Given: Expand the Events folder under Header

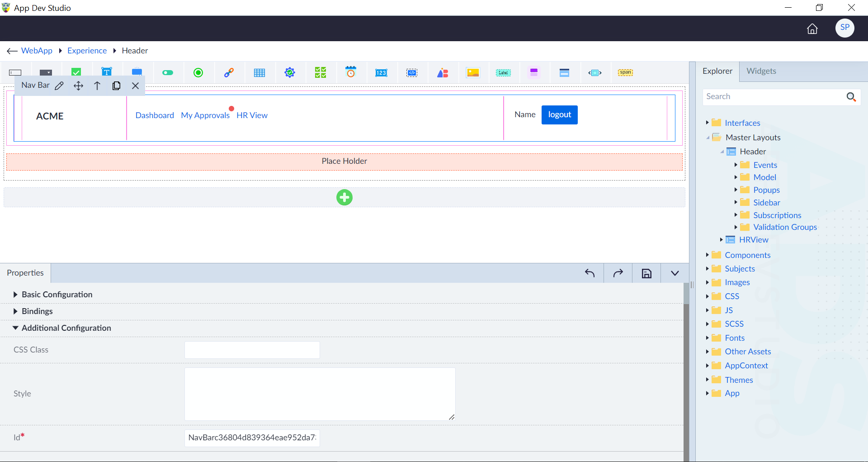Looking at the screenshot, I should click(x=736, y=165).
